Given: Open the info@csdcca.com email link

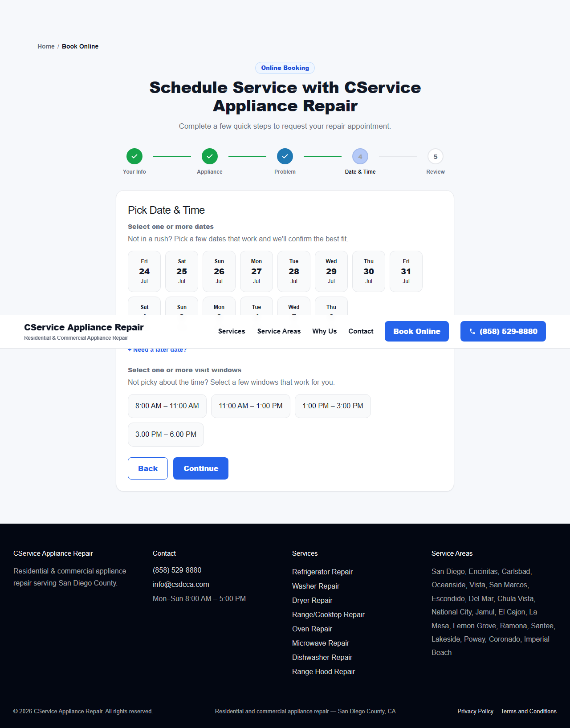Looking at the screenshot, I should click(181, 584).
